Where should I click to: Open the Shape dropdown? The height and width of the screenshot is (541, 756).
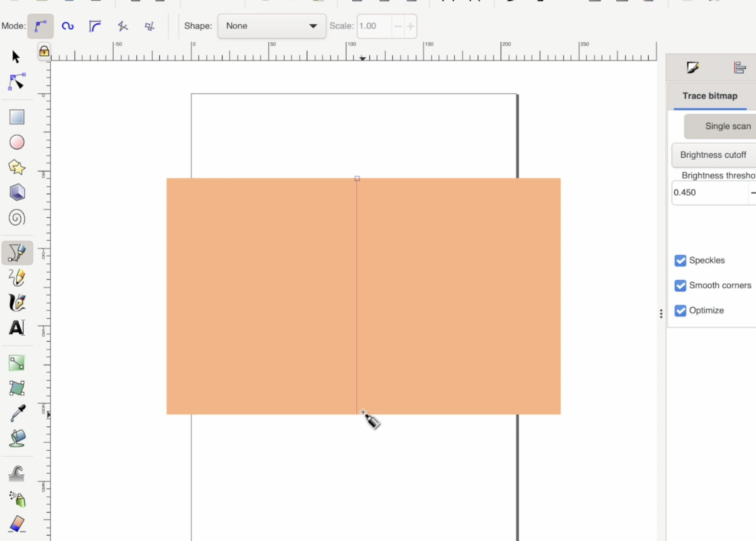tap(271, 26)
